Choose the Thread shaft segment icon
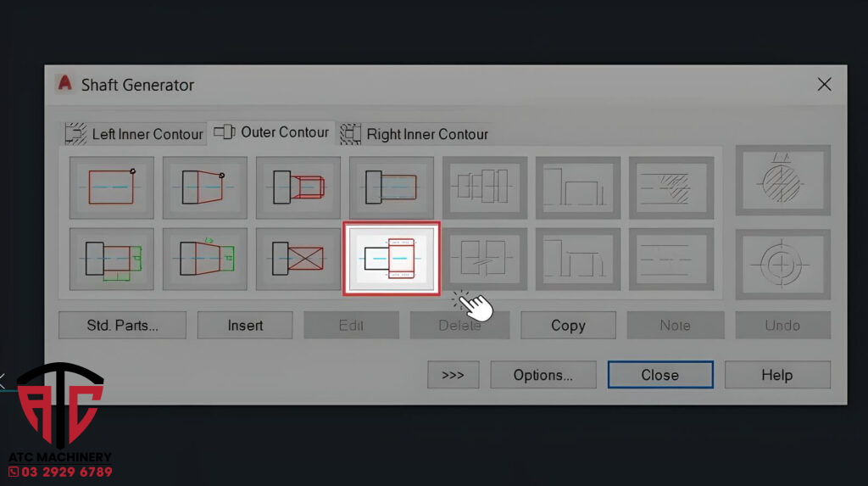The image size is (868, 486). click(298, 187)
